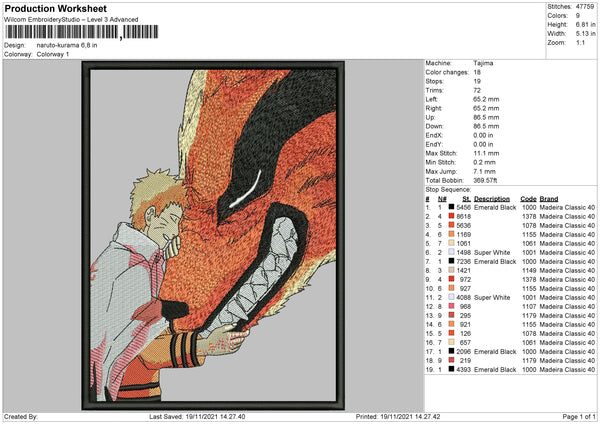Click the Code column header
Screen dimensions: 600x424
[x=528, y=199]
